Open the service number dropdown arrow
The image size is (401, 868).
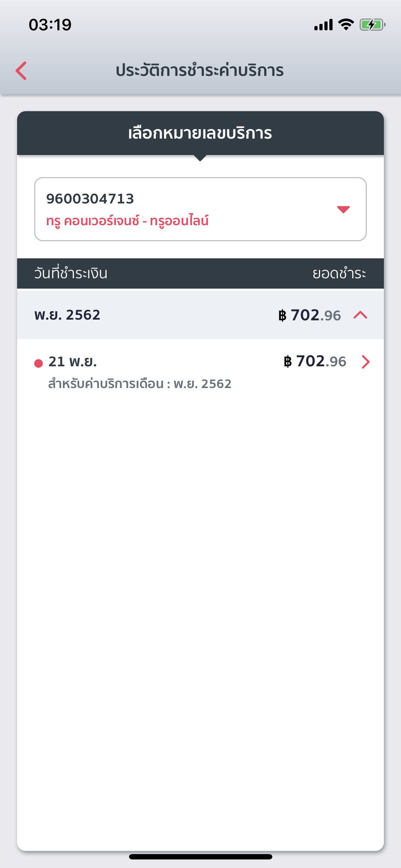(x=343, y=209)
